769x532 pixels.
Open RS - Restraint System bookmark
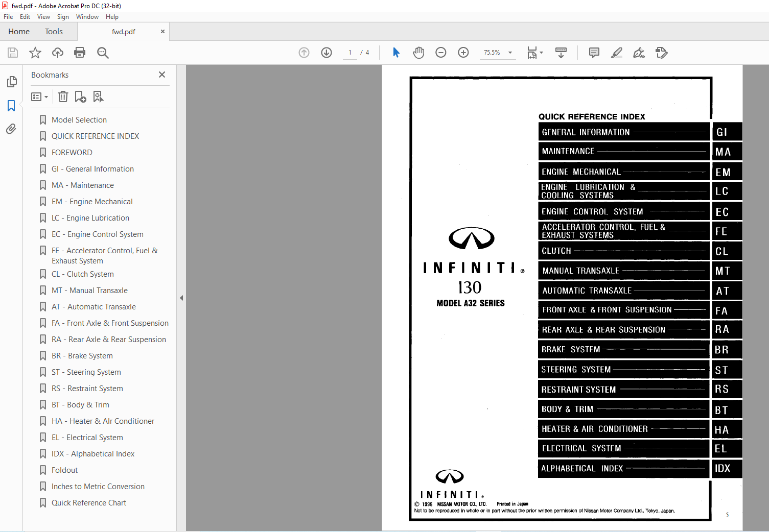tap(87, 389)
